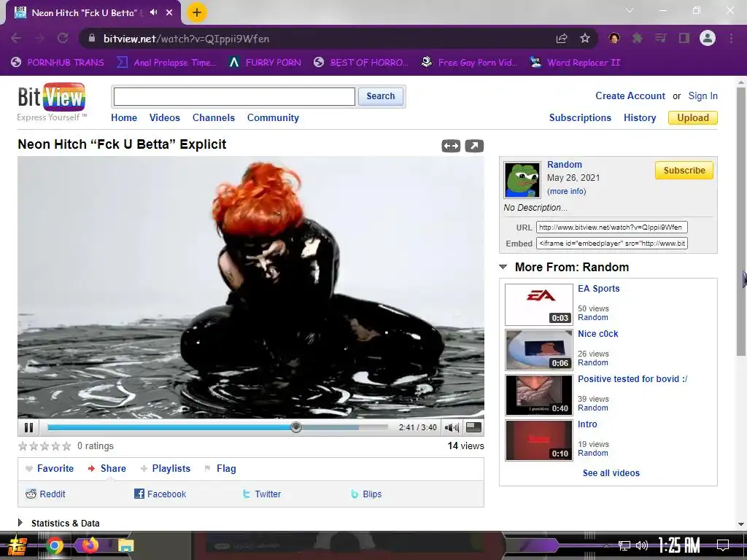Open the Word Replacer II bookmark
Screen dimensions: 747x560
(x=575, y=63)
